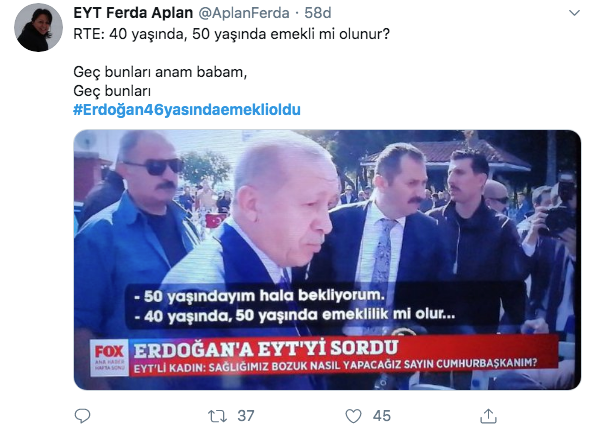The height and width of the screenshot is (432, 594).
Task: Open the profile avatar of Ferda Aplan
Action: coord(38,28)
